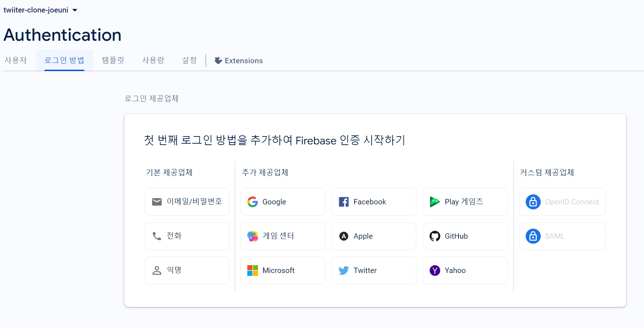Switch to the 사용자 tab

click(16, 60)
